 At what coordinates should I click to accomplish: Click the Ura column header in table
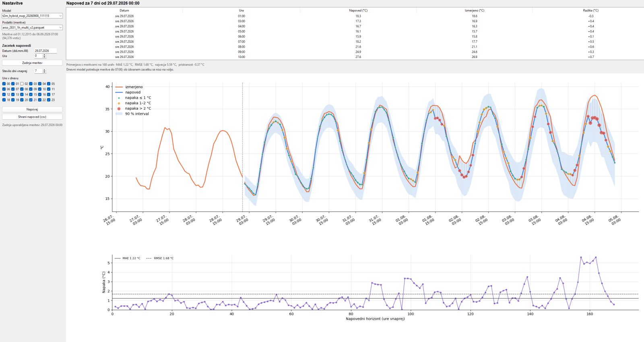[x=241, y=10]
